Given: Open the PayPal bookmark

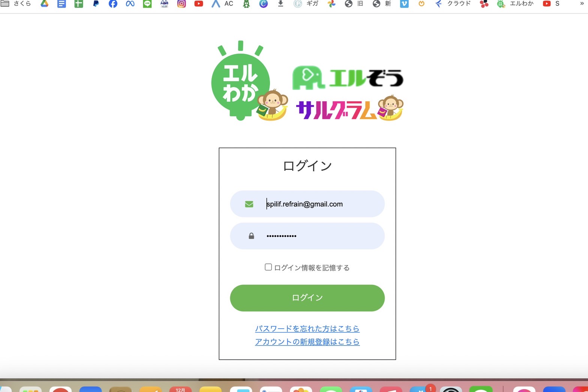Looking at the screenshot, I should [x=96, y=4].
